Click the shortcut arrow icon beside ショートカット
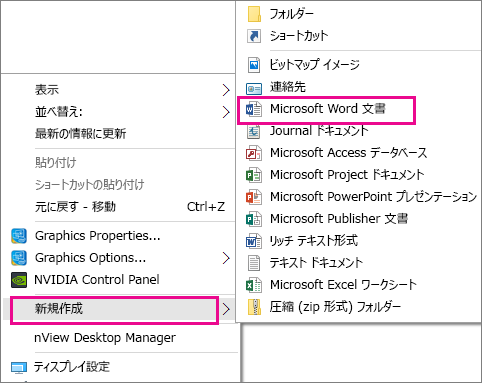The width and height of the screenshot is (482, 383). point(254,36)
